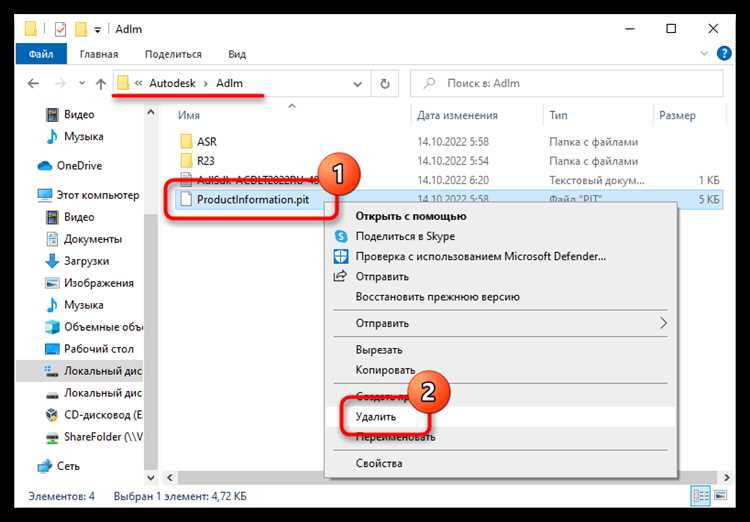Click the Skype icon in context menu

[x=341, y=236]
